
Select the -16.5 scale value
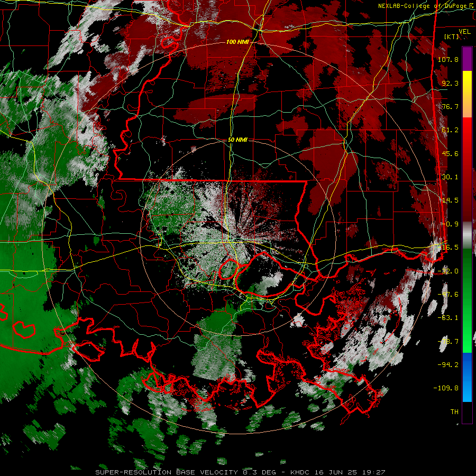click(448, 248)
